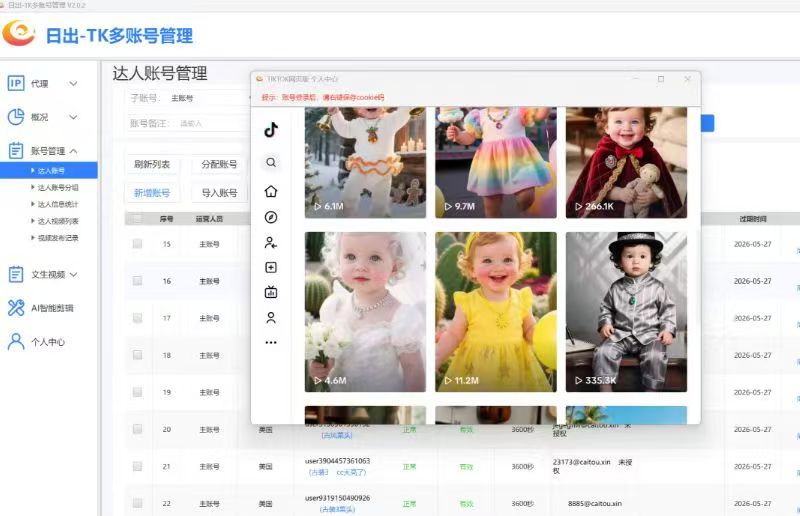Image resolution: width=800 pixels, height=516 pixels.
Task: Tick the checkbox for row 18
Action: (137, 355)
